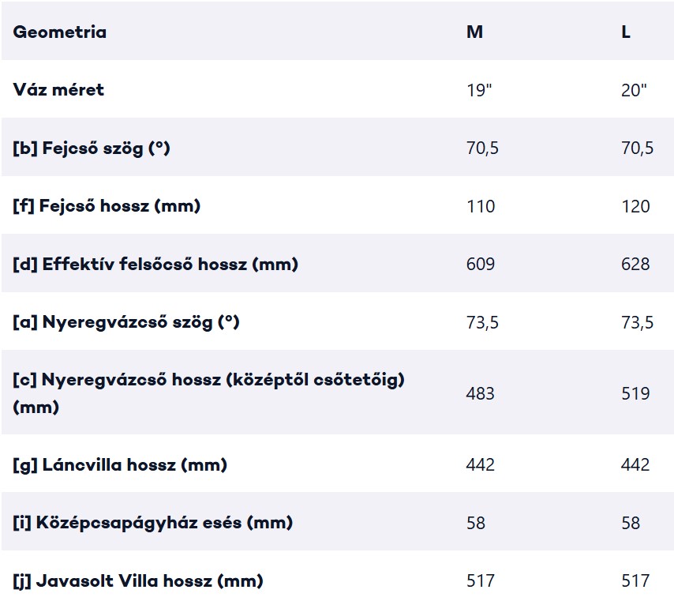Click the 19" frame size value
Viewport: 674px width, 616px height.
479,90
